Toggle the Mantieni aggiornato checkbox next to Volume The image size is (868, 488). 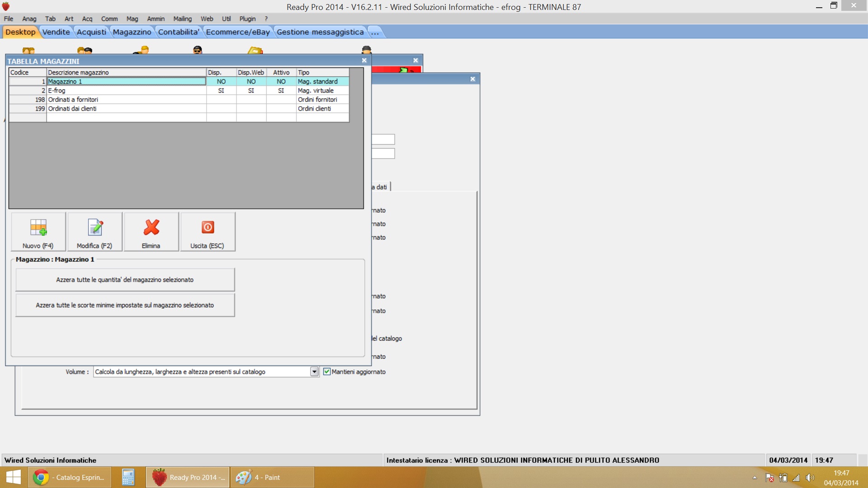click(327, 371)
